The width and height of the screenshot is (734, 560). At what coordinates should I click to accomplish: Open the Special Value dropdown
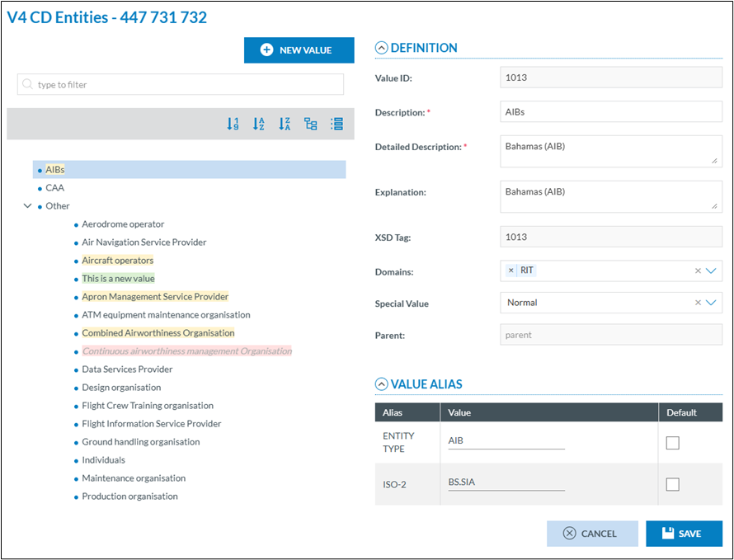point(712,303)
